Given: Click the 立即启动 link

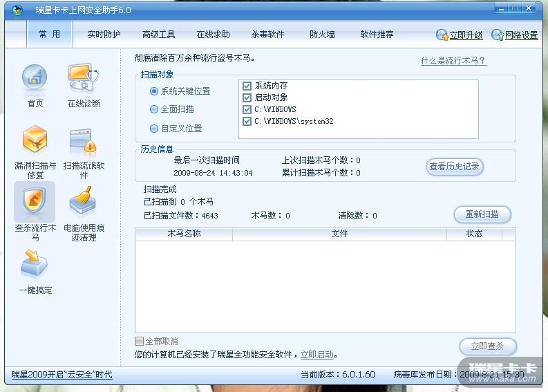Looking at the screenshot, I should (x=317, y=355).
